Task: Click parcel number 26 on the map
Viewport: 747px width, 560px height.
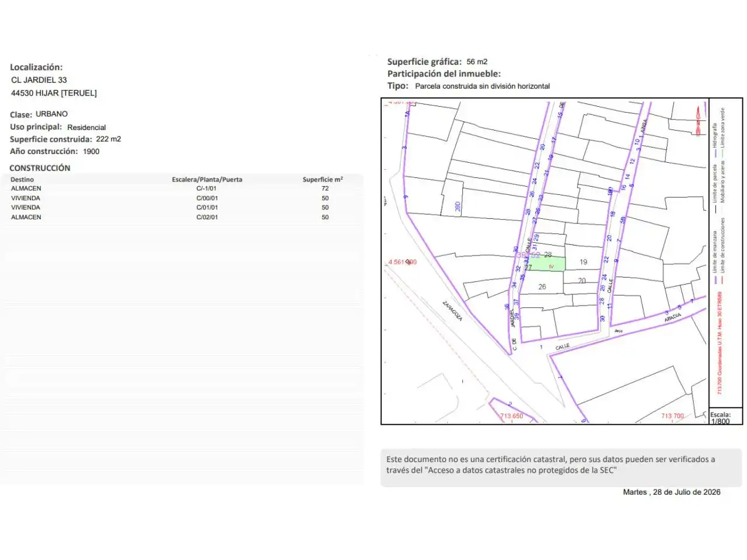Action: click(x=542, y=286)
